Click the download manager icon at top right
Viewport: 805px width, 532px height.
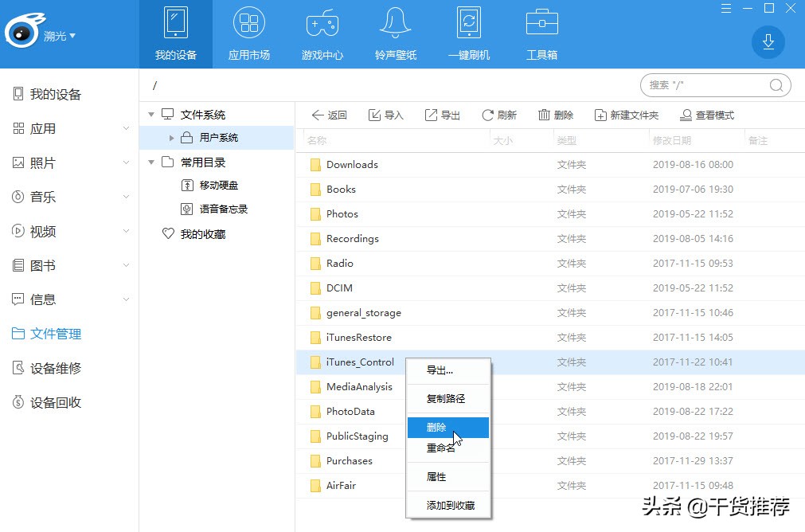(x=767, y=41)
